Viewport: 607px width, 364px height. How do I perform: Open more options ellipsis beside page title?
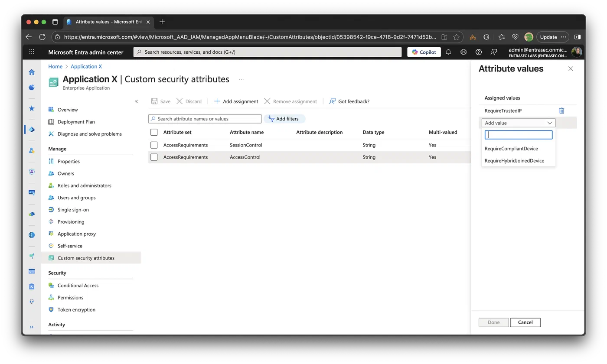pyautogui.click(x=241, y=79)
